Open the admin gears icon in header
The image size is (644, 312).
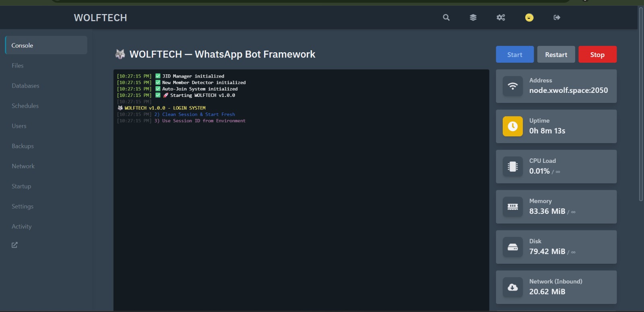(x=501, y=17)
